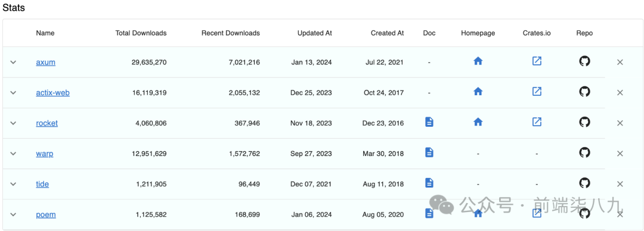This screenshot has height=231, width=644.
Task: Remove the rocket row with its X
Action: 620,123
